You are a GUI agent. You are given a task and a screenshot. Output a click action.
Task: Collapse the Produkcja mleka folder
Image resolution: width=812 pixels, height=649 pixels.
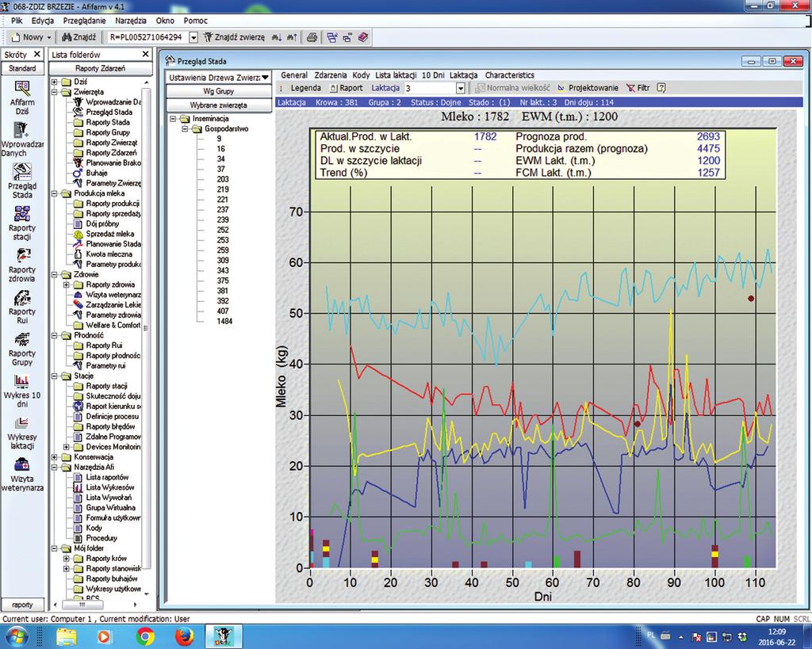coord(55,193)
